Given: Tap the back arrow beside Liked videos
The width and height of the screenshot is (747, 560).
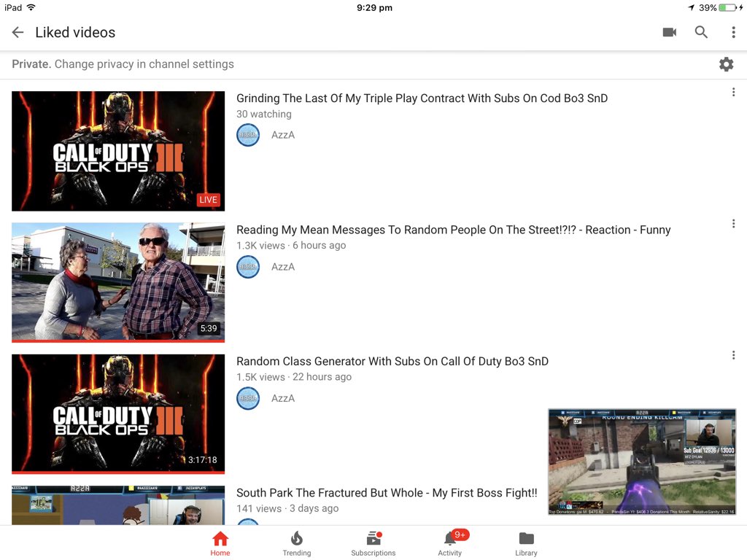Looking at the screenshot, I should 18,32.
